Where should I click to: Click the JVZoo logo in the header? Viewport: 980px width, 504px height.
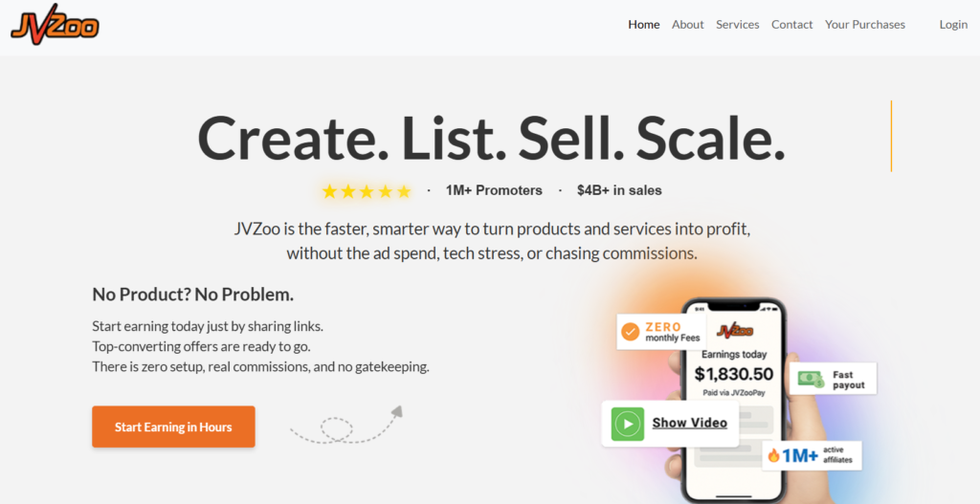[x=55, y=22]
